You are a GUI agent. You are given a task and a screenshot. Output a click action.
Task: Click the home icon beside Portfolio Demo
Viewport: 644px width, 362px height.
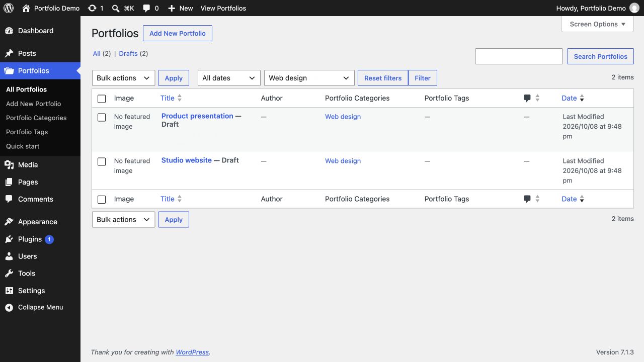26,8
